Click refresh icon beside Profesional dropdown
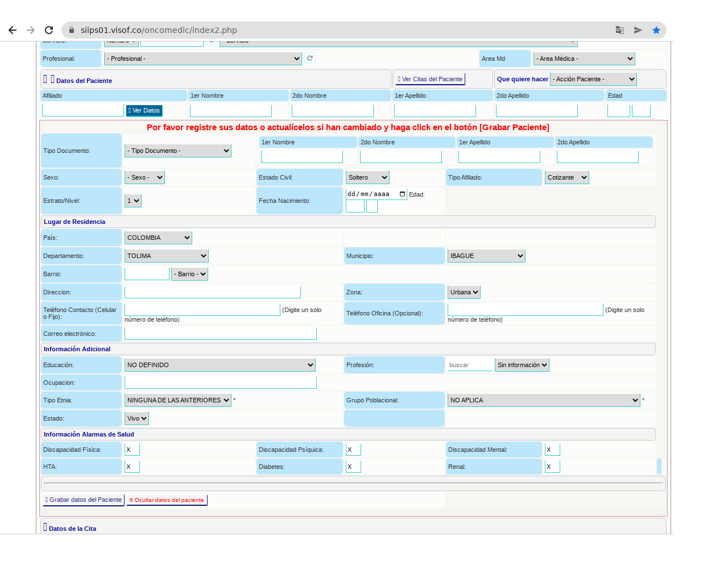 (310, 58)
